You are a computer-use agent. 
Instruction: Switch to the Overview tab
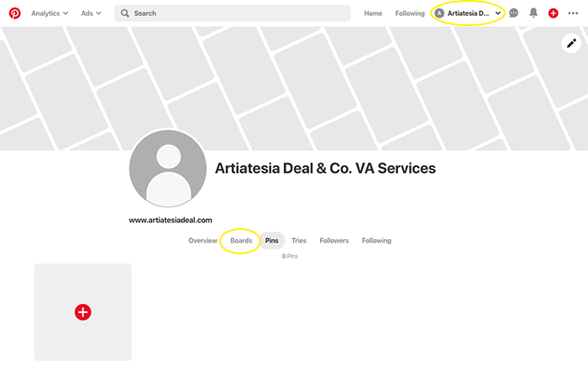tap(203, 241)
